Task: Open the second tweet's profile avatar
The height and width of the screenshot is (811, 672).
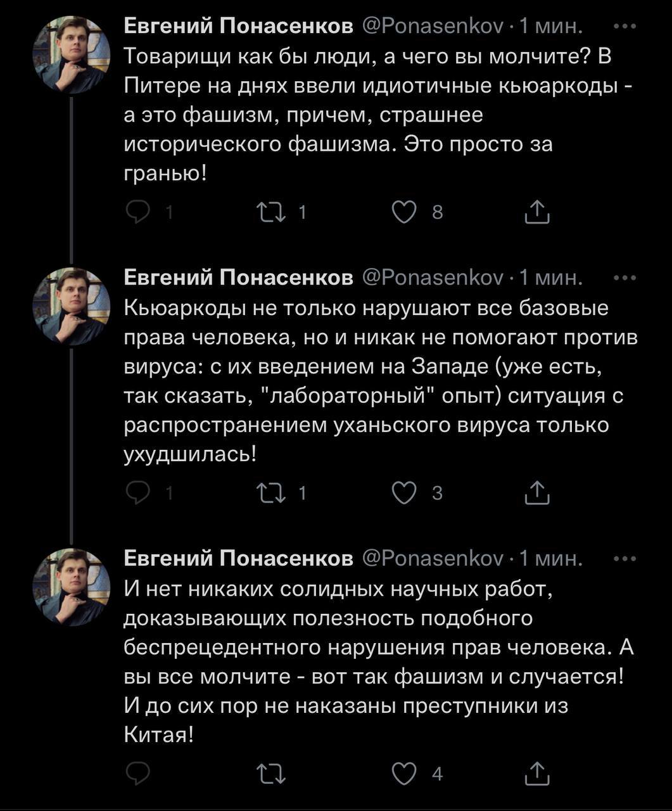Action: click(x=72, y=306)
